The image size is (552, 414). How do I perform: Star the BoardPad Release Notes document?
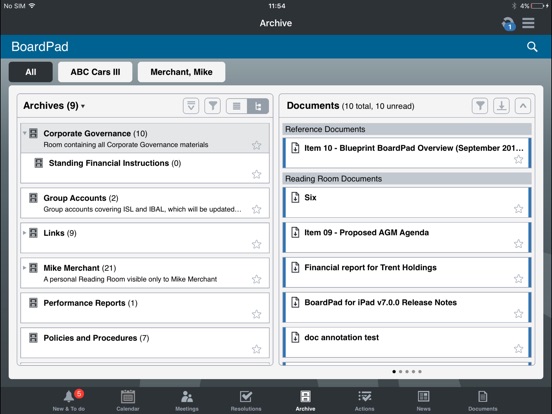[x=519, y=314]
